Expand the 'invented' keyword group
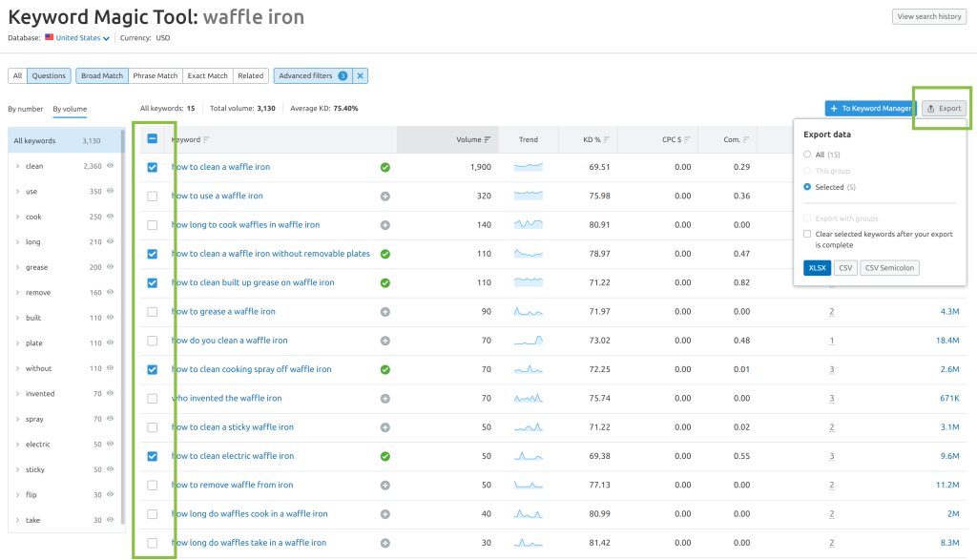Screen dimensions: 977x560 click(x=17, y=393)
